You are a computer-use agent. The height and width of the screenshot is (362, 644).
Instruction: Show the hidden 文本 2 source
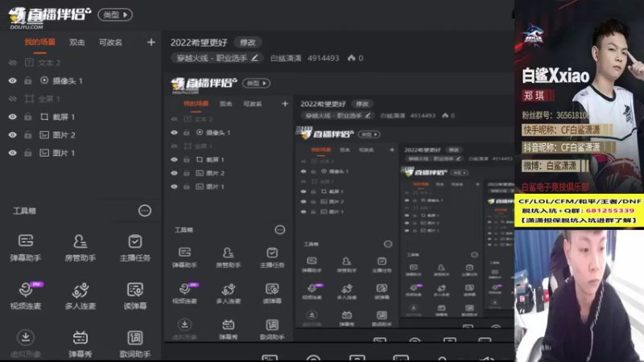click(13, 63)
